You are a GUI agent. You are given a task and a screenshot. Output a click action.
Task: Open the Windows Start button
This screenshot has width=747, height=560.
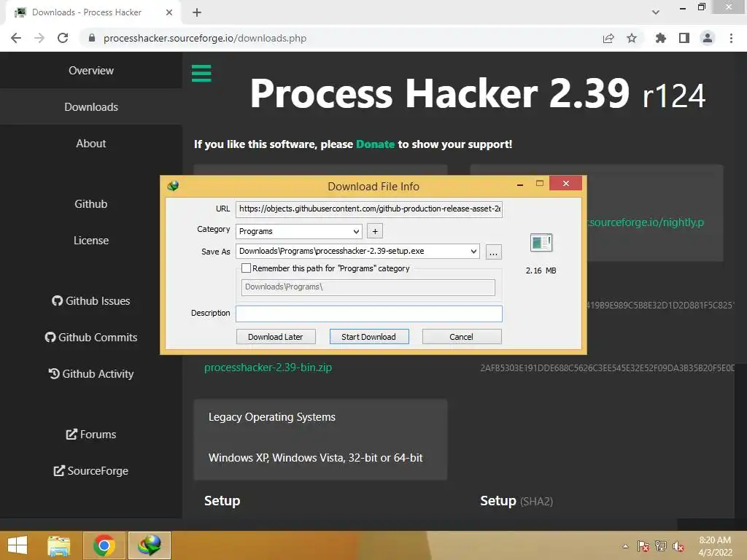(x=18, y=545)
